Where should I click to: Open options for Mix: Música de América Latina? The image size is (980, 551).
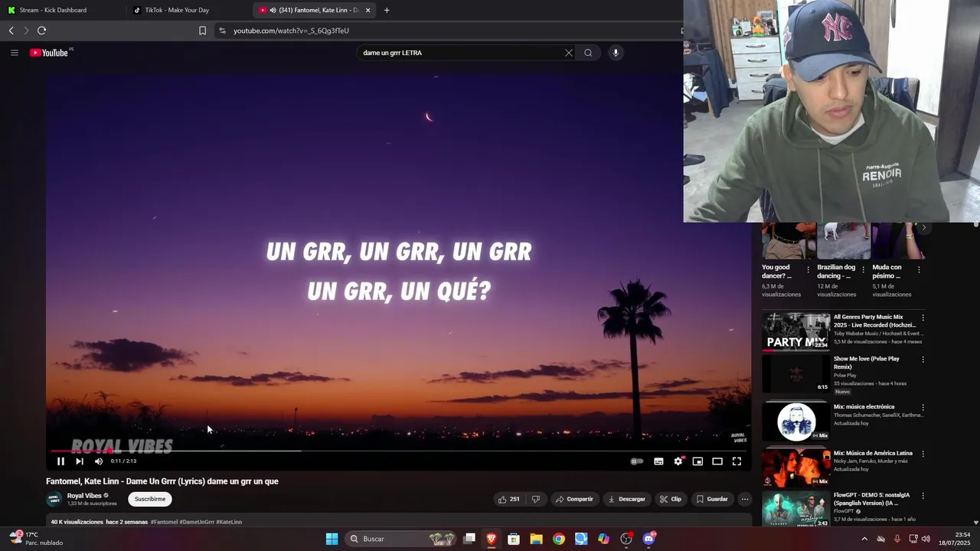pyautogui.click(x=923, y=454)
